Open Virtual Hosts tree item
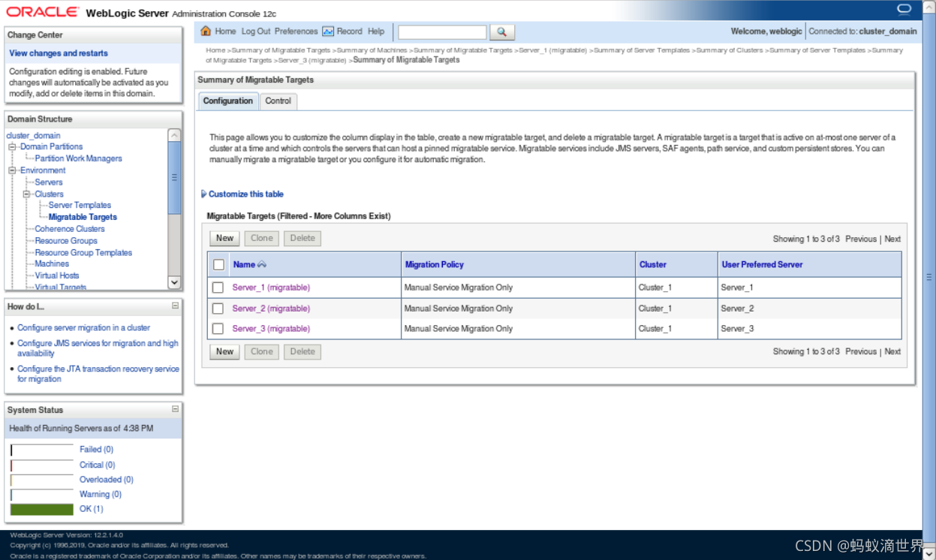 [x=57, y=275]
